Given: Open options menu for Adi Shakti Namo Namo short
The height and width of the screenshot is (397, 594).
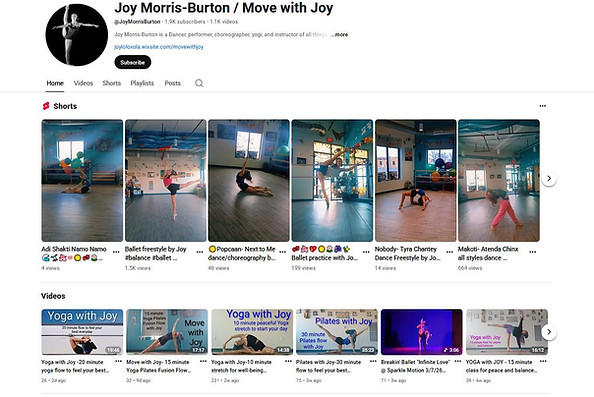Looking at the screenshot, I should 116,252.
